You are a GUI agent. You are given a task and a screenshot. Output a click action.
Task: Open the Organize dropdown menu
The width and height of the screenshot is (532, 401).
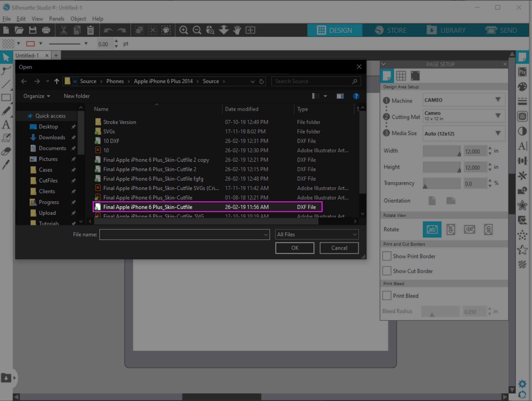click(x=37, y=96)
